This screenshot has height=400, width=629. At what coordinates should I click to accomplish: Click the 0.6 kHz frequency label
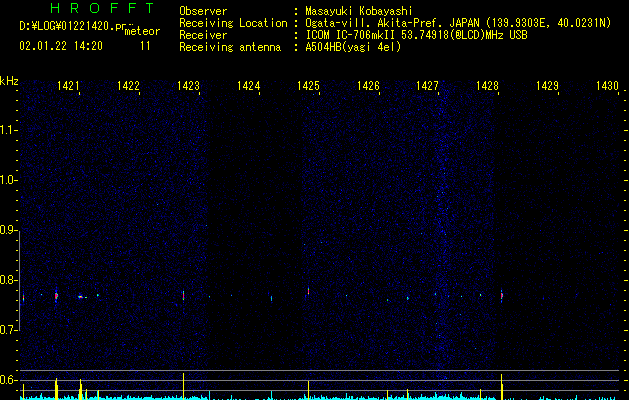[8, 380]
